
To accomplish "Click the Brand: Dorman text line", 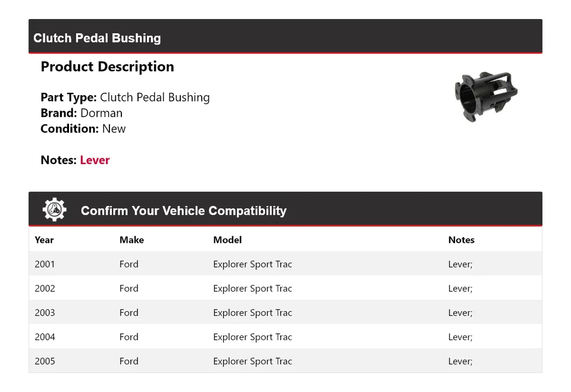I will [81, 113].
